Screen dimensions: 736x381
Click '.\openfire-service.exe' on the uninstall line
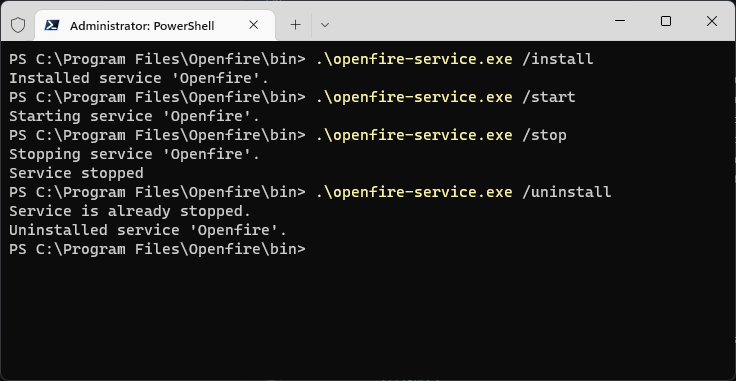(414, 192)
